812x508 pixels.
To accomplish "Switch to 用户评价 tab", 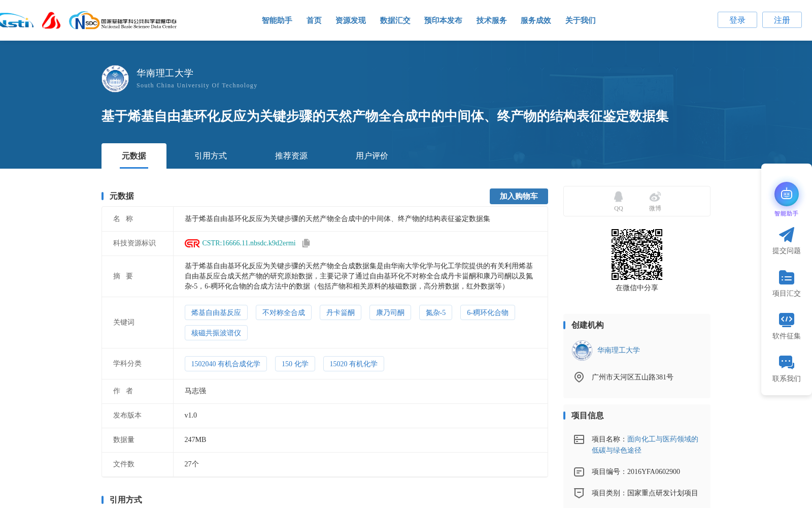I will [x=372, y=156].
